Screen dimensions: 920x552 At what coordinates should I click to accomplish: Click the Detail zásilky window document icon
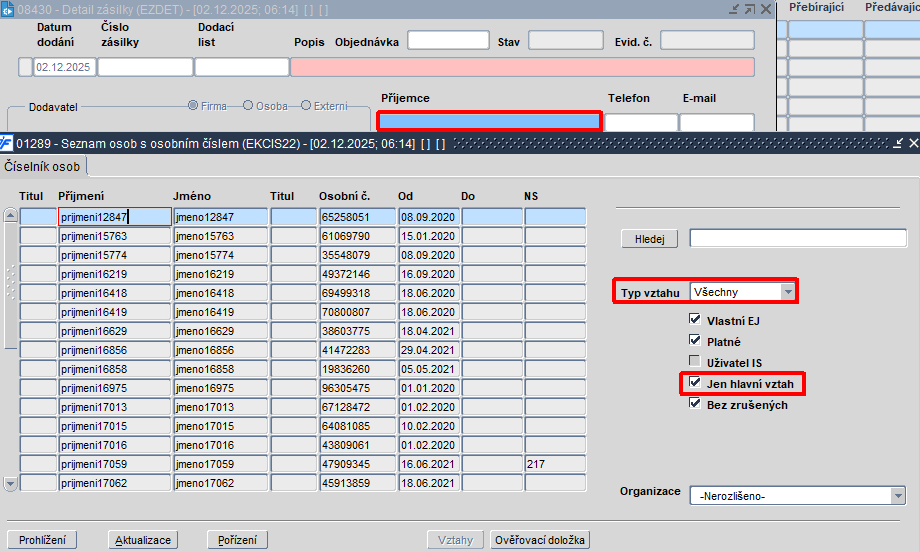point(7,9)
